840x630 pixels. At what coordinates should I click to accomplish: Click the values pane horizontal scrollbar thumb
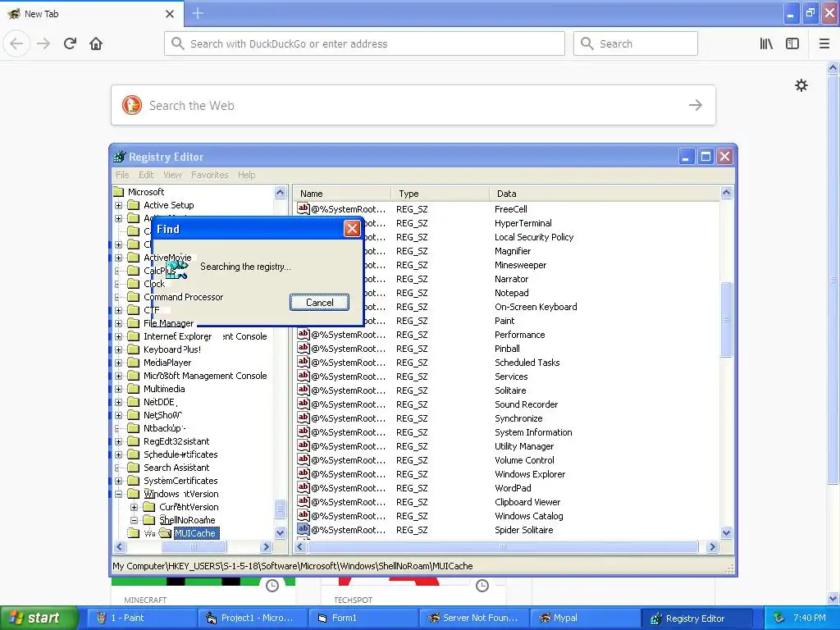coord(503,547)
